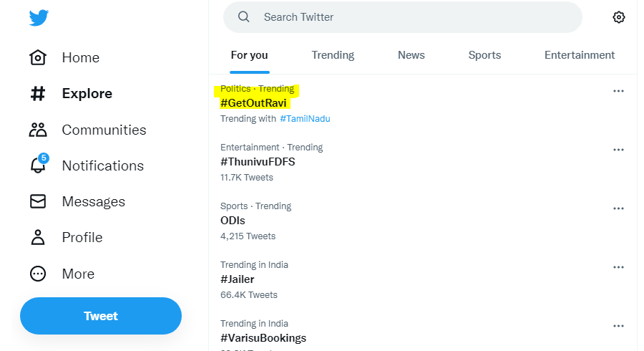This screenshot has height=351, width=644.
Task: Switch to the Trending tab
Action: click(333, 55)
